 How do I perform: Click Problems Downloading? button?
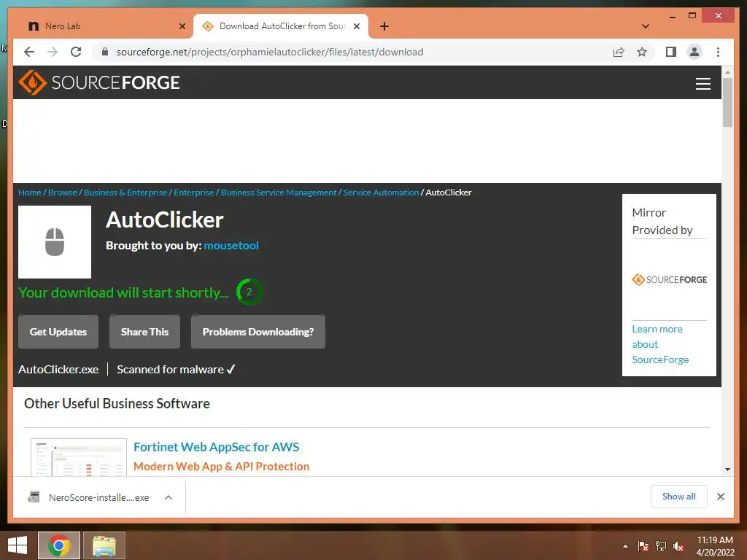(258, 332)
